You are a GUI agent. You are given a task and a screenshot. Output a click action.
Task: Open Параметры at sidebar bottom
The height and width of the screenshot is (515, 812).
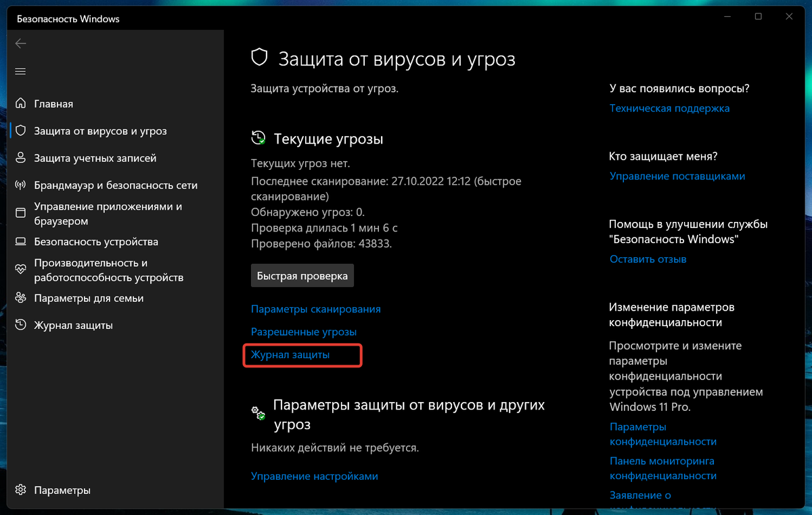62,490
